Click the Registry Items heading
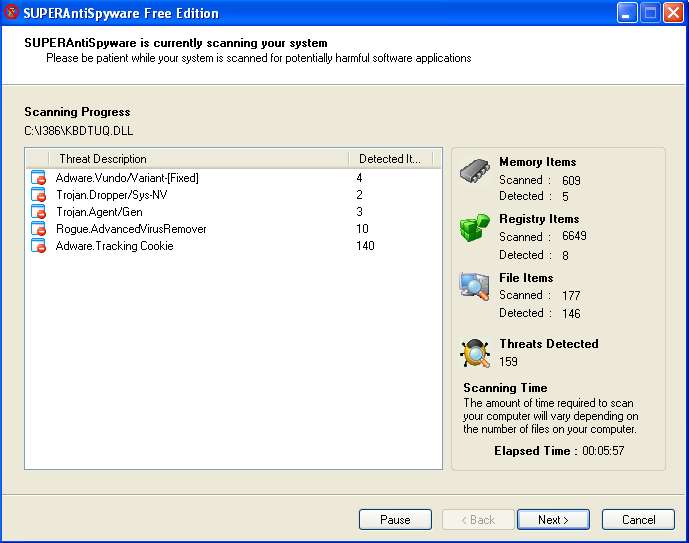The width and height of the screenshot is (689, 543). pyautogui.click(x=539, y=218)
